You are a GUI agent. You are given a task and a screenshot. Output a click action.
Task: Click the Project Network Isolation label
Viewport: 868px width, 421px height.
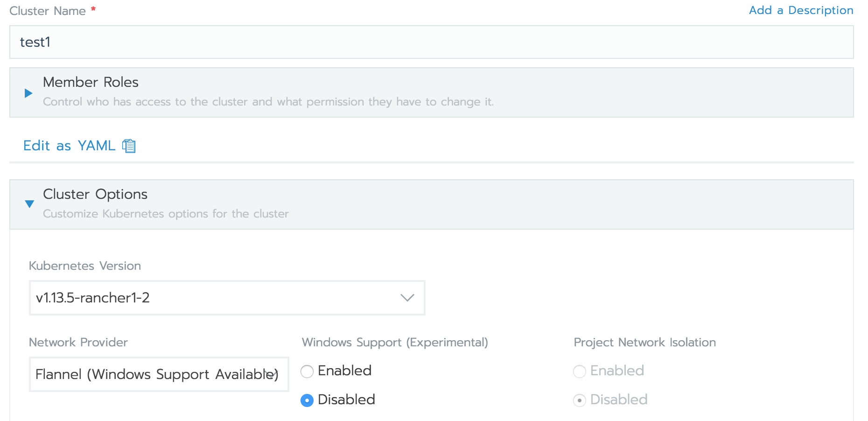(x=644, y=343)
